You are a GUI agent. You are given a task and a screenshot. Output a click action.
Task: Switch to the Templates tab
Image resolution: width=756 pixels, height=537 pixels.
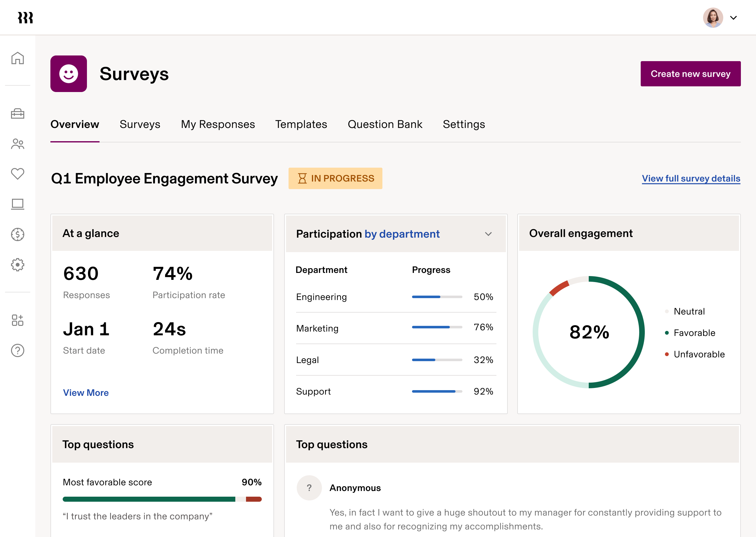pos(301,124)
